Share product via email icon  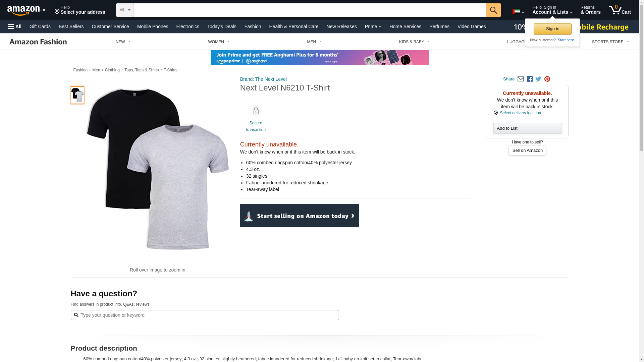click(x=521, y=79)
